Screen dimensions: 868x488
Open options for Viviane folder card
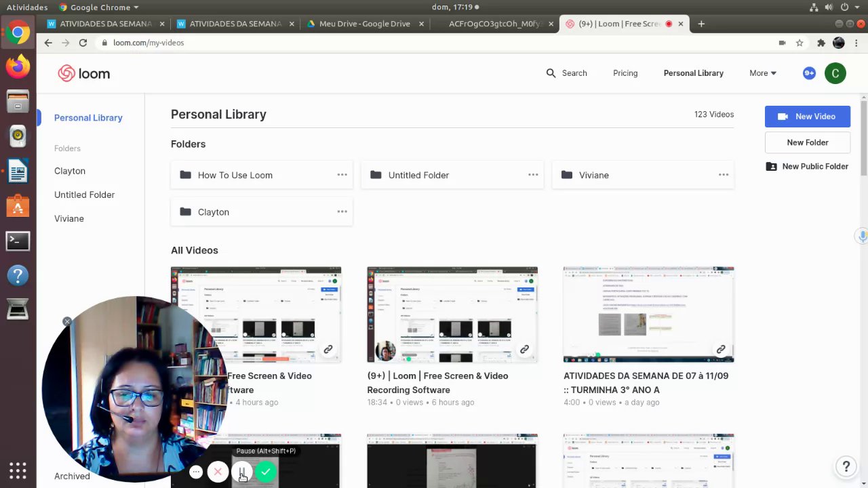[x=724, y=175]
